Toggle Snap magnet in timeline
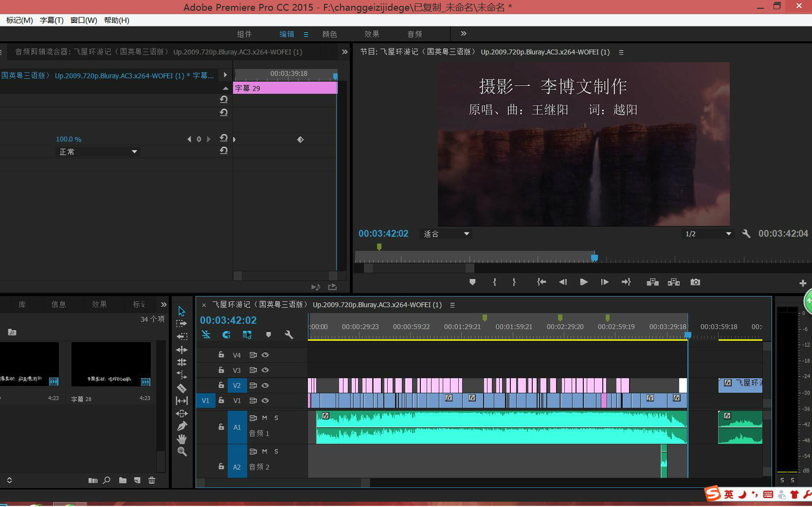The width and height of the screenshot is (812, 507). 226,334
